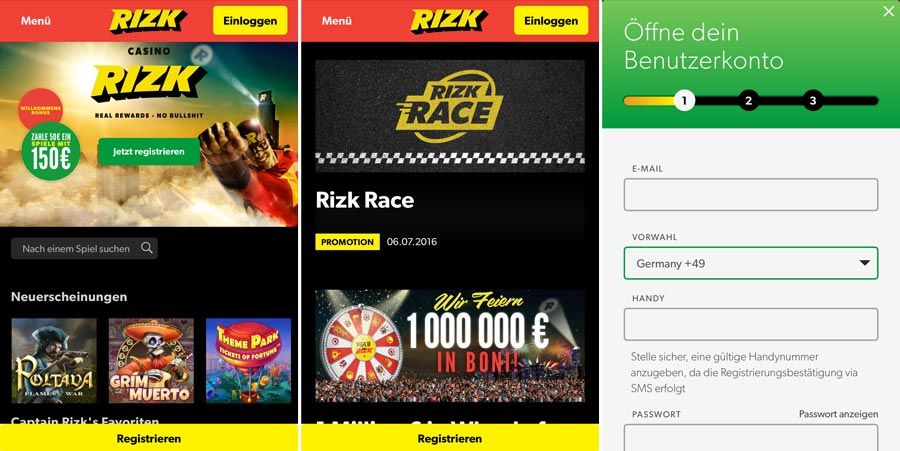
Task: Click Einloggen button on left screen
Action: (x=250, y=21)
